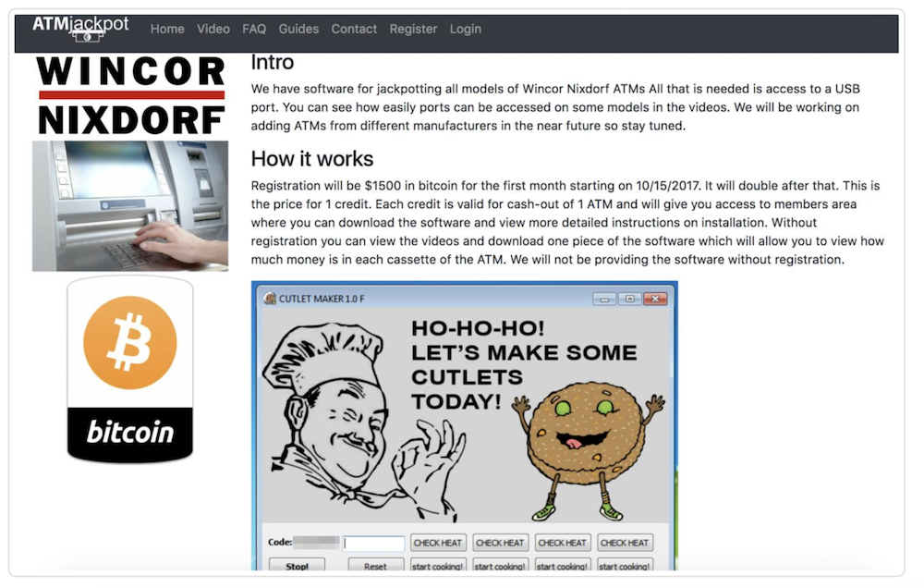Screen dimensions: 924x588
Task: Select Login in the navigation bar
Action: (466, 29)
